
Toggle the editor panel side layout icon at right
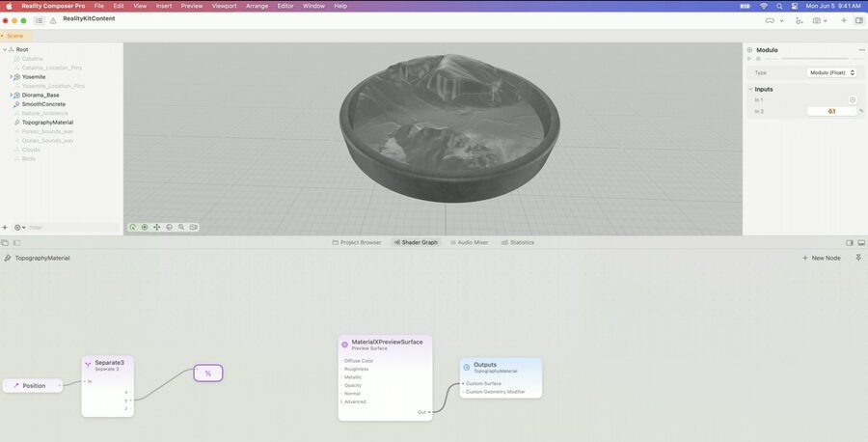850,243
